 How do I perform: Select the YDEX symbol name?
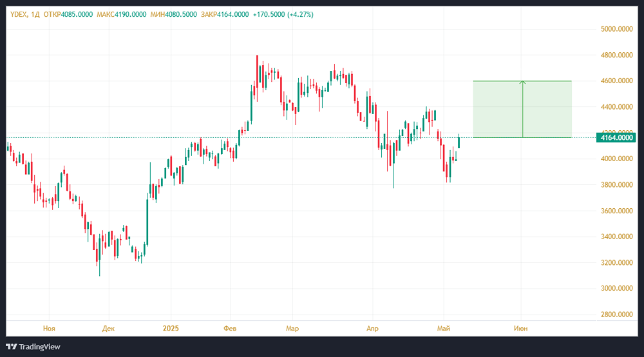[x=19, y=15]
